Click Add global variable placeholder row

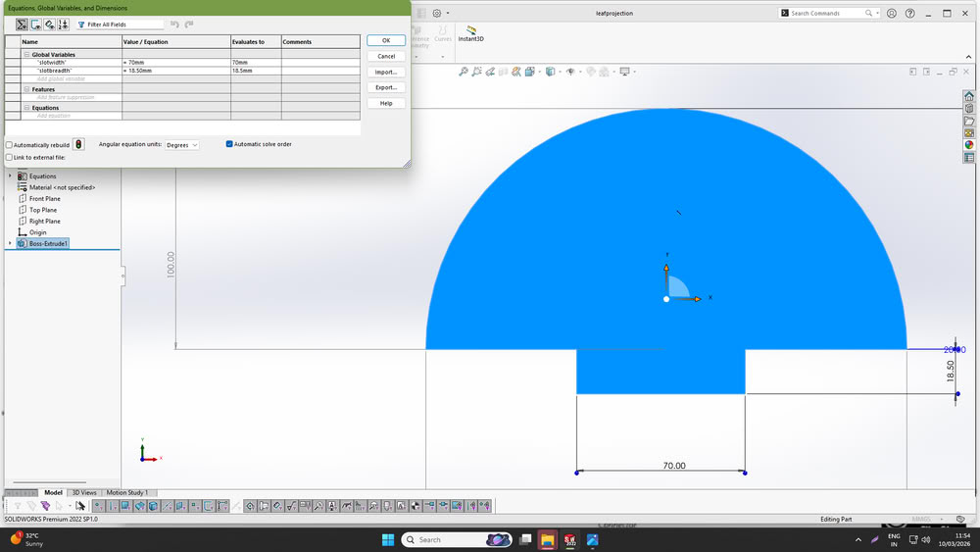pos(72,78)
